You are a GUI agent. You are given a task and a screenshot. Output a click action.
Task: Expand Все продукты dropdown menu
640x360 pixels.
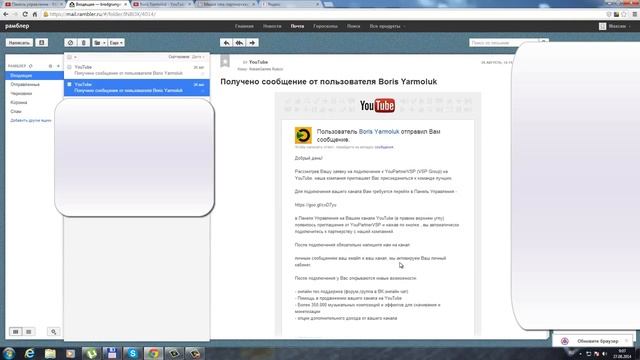[387, 26]
